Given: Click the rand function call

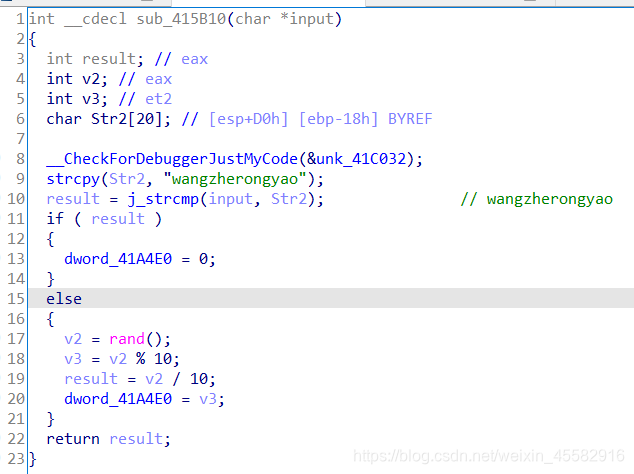Looking at the screenshot, I should coord(127,339).
